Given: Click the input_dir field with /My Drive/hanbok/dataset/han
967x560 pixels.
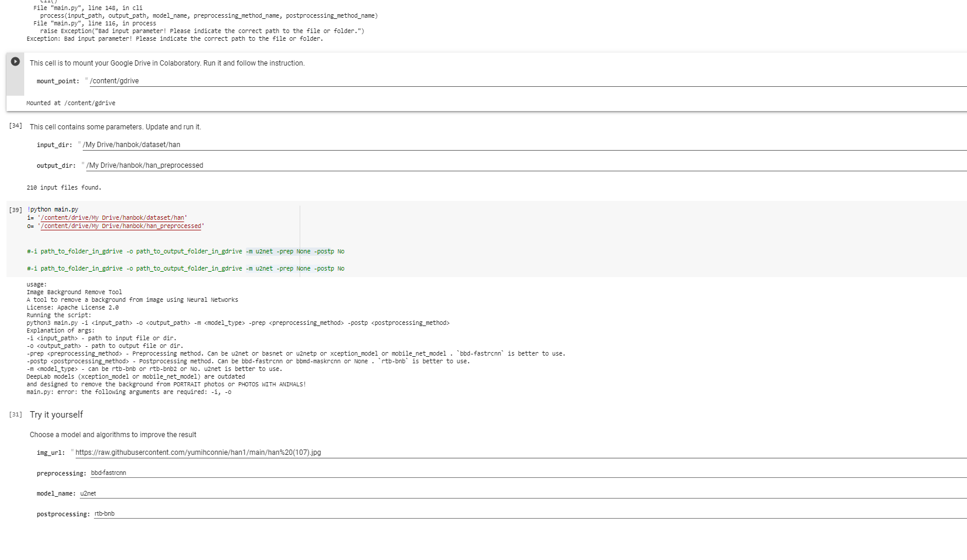Looking at the screenshot, I should (131, 144).
